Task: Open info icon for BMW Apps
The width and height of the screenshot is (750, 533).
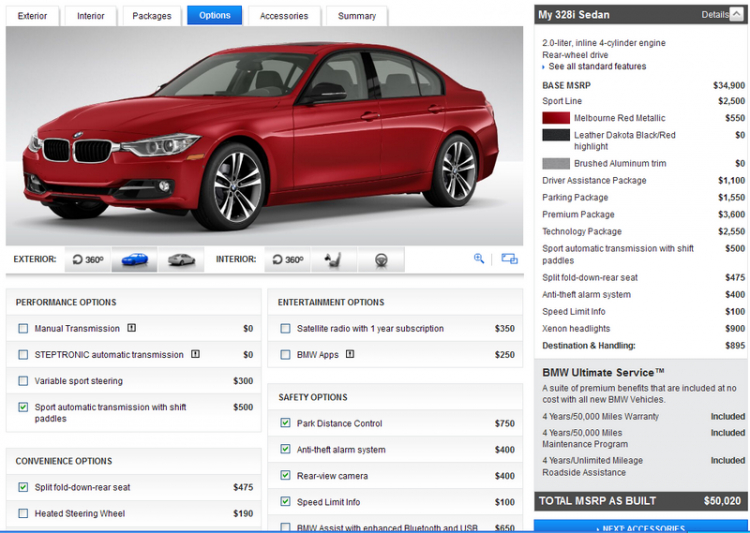Action: pos(350,354)
